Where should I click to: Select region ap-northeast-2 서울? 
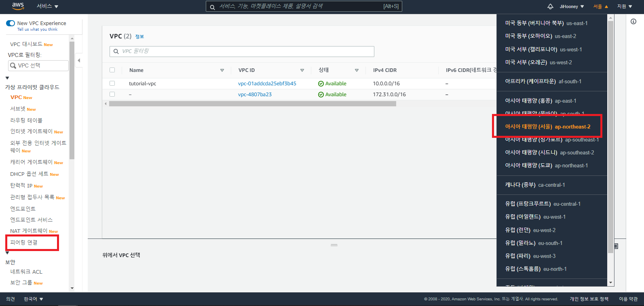[548, 127]
